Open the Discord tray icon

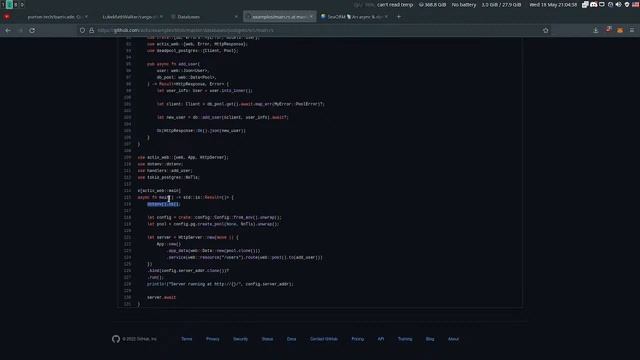593,4
